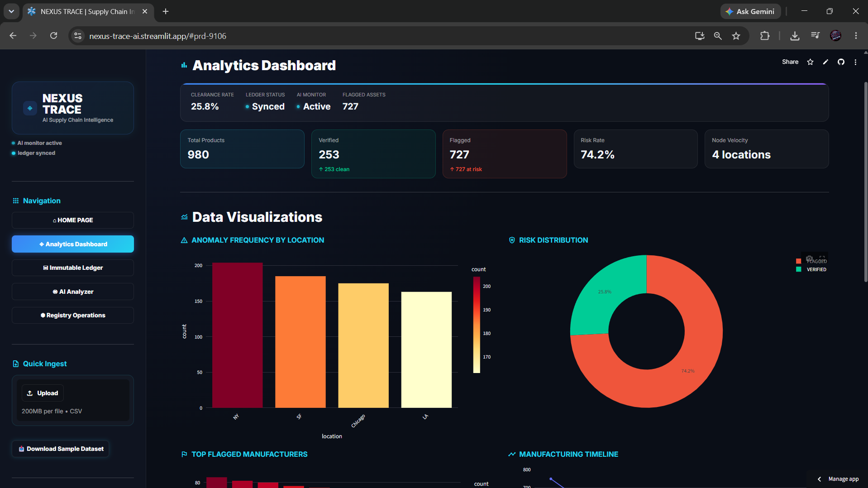Screen dimensions: 868x488
Task: Click the browser downloads icon
Action: tap(795, 36)
